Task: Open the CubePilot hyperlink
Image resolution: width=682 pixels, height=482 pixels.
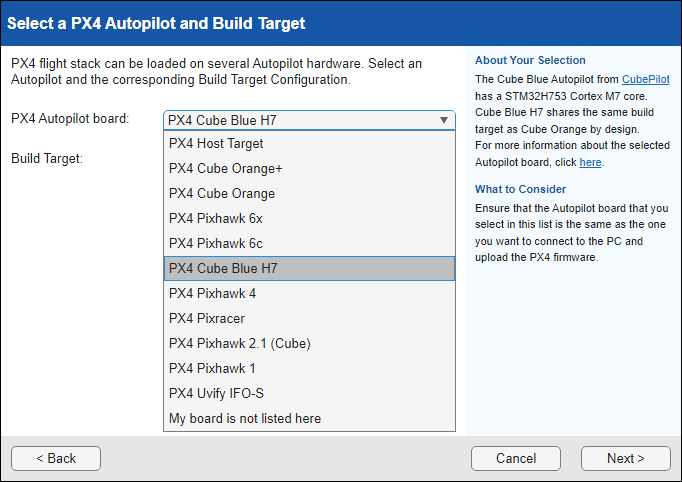Action: [648, 79]
